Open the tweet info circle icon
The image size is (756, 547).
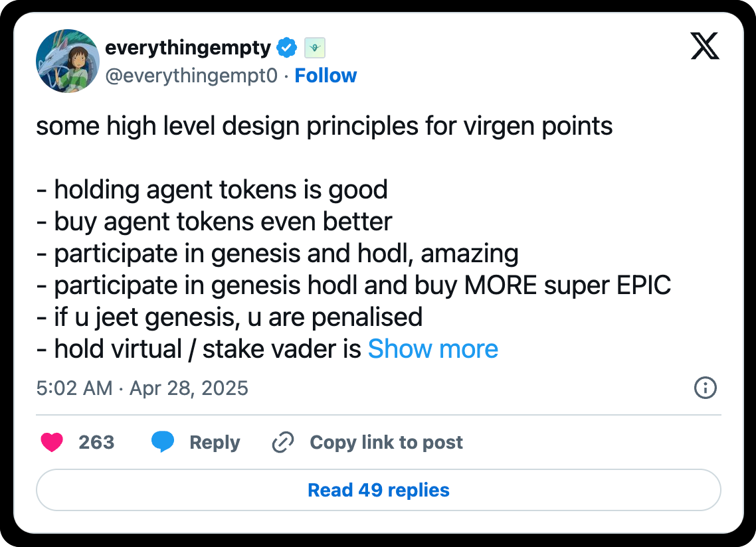pyautogui.click(x=705, y=388)
